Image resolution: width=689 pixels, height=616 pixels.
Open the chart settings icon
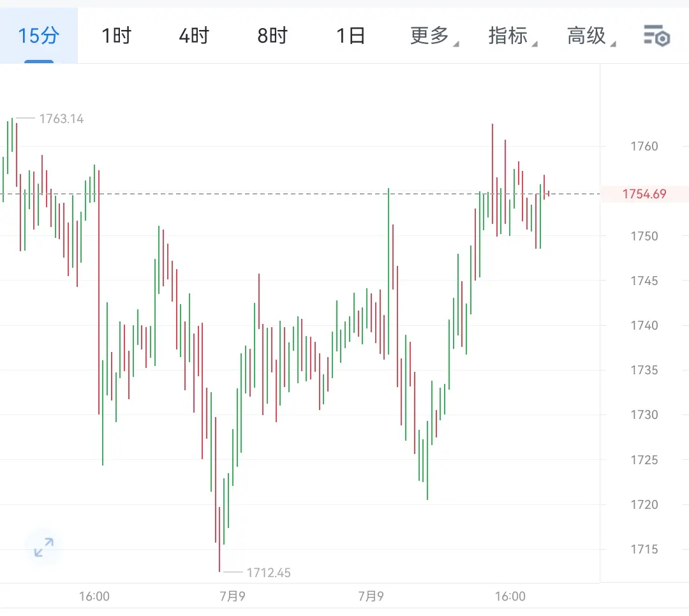click(656, 36)
